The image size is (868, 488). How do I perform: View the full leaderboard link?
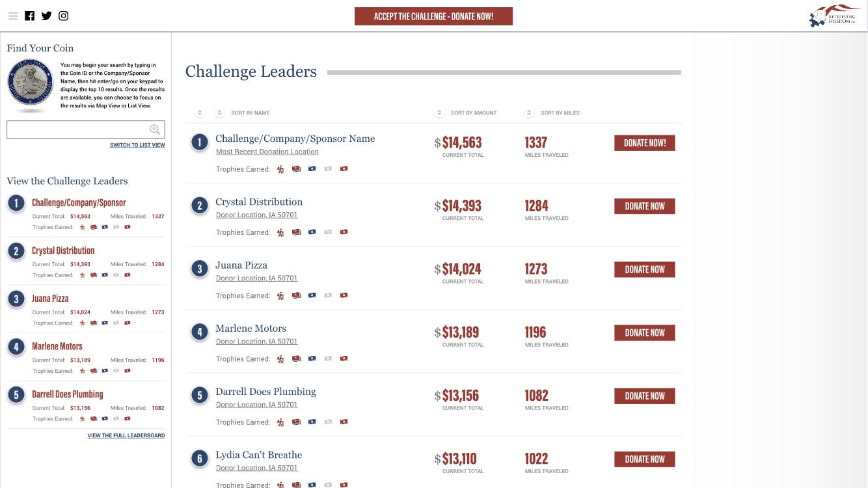click(x=126, y=436)
